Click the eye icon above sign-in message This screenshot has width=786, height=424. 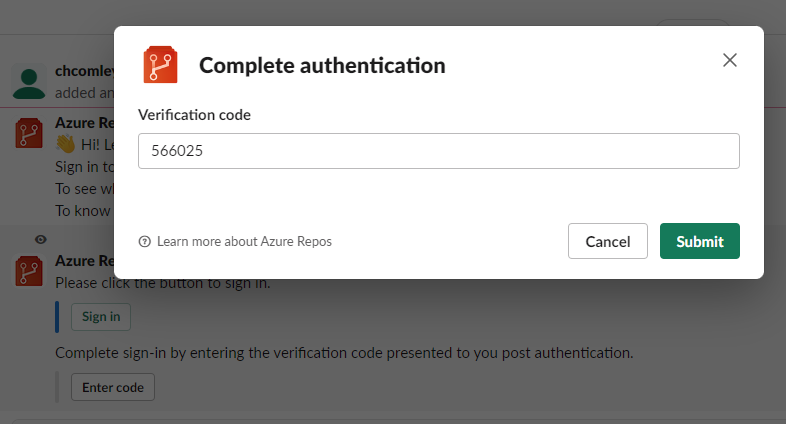(x=41, y=239)
